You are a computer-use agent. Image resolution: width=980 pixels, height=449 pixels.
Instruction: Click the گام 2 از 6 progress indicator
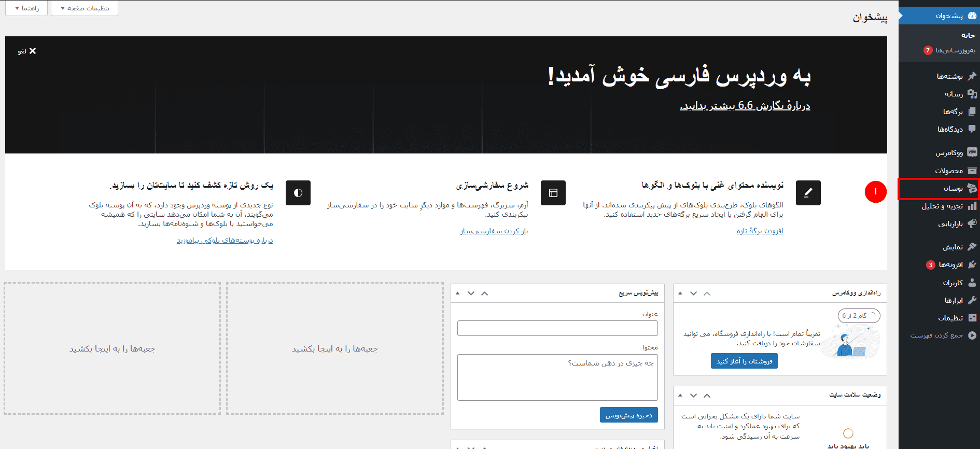(859, 316)
